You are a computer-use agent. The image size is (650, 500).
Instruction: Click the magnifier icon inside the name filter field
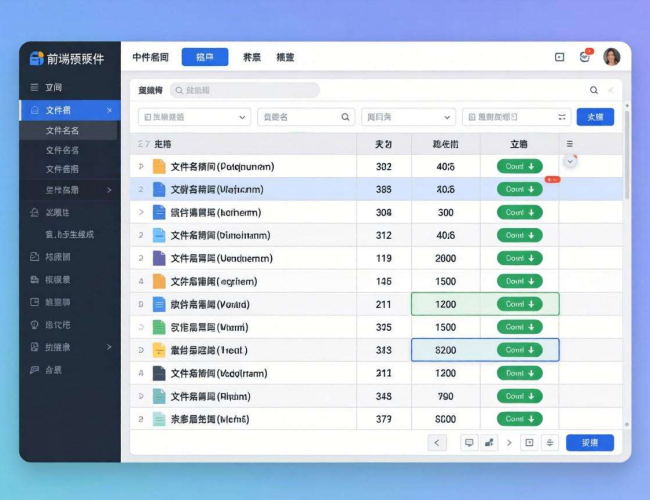tap(345, 117)
